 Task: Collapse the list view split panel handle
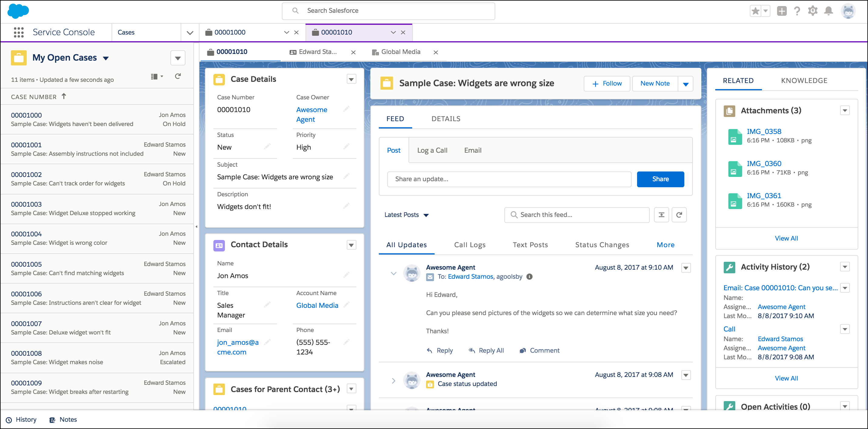point(196,227)
